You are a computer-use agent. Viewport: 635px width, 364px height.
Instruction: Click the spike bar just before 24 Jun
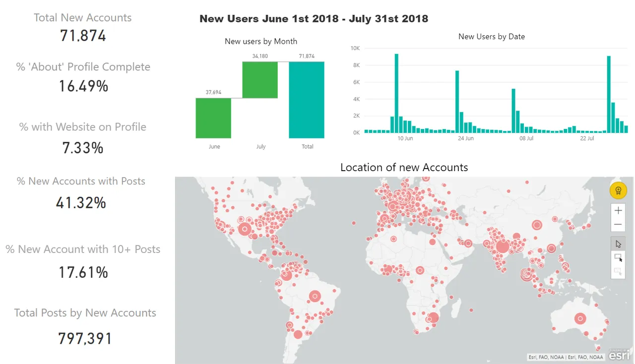point(457,102)
